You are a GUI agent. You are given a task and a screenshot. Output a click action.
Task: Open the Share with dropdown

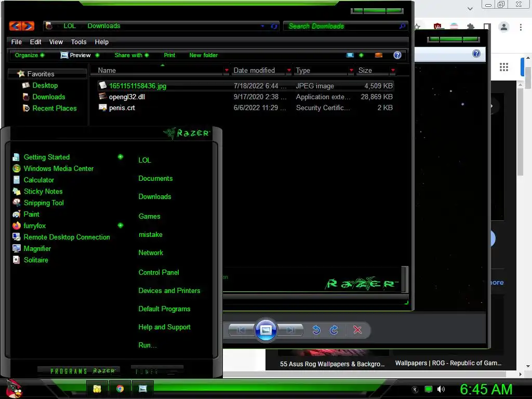[131, 55]
